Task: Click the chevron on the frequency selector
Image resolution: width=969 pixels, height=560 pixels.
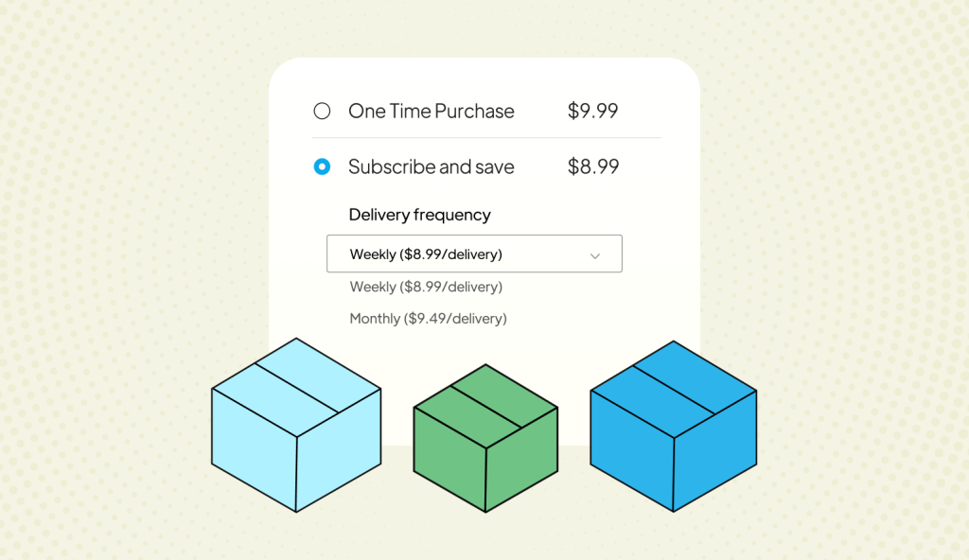Action: (595, 254)
